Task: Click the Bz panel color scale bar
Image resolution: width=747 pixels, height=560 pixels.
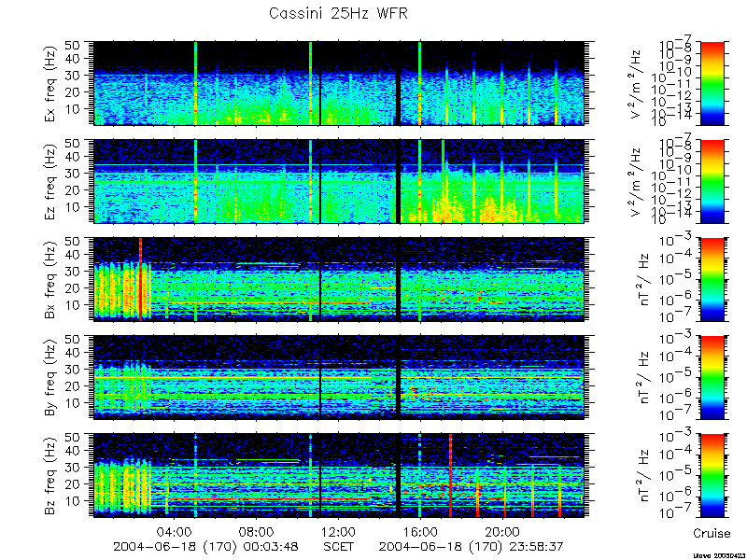Action: 712,476
